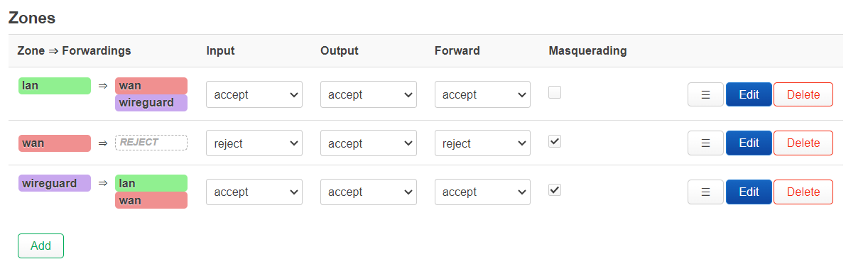Delete the wireguard zone
Image resolution: width=868 pixels, height=264 pixels.
[x=803, y=192]
